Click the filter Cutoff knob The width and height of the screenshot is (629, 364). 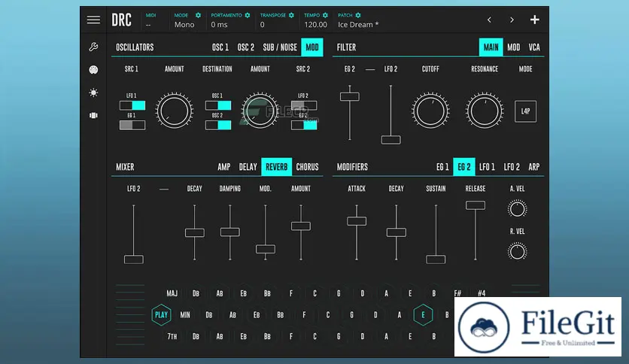point(430,111)
